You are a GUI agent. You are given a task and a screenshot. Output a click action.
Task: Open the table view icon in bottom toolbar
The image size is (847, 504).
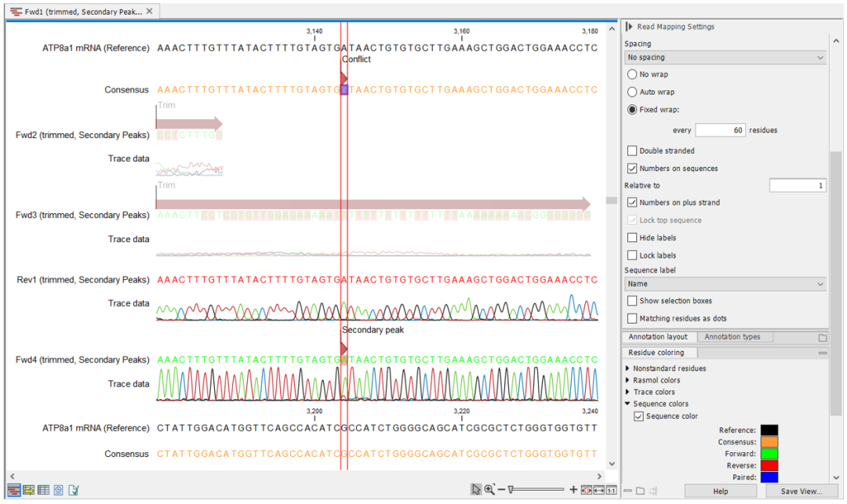(43, 490)
